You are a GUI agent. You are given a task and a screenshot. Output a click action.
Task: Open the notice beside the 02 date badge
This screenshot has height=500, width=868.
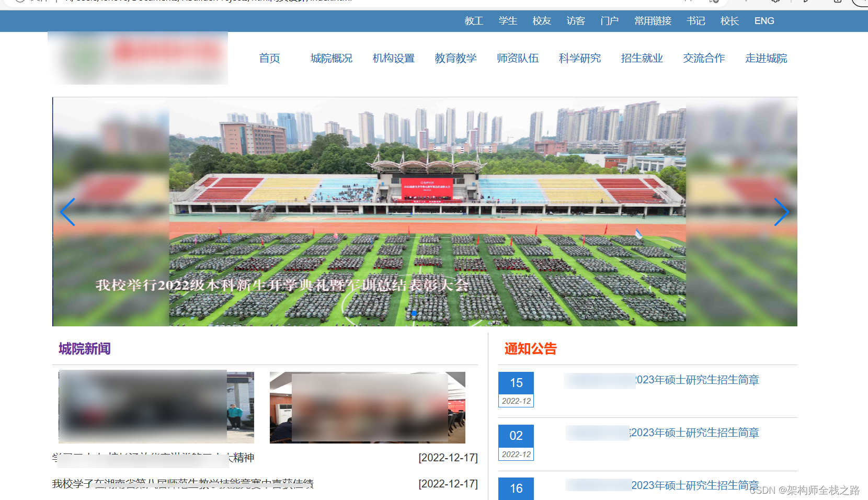pyautogui.click(x=663, y=433)
